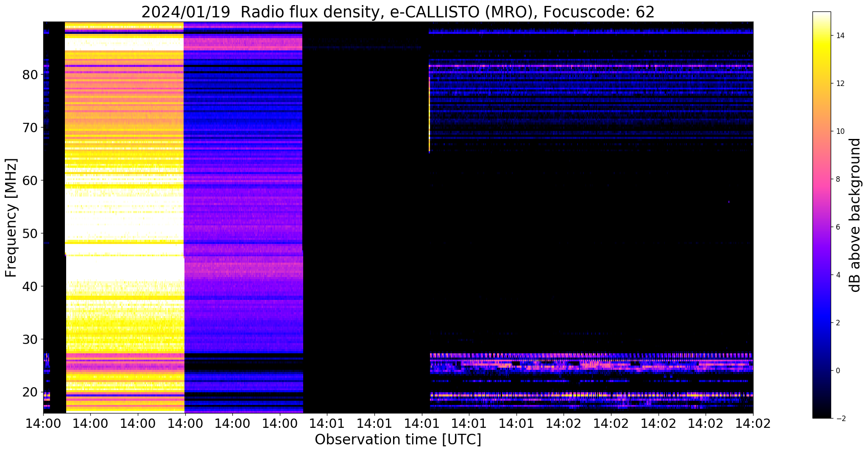Image resolution: width=868 pixels, height=452 pixels.
Task: Click the 50 tick on frequency axis
Action: pos(31,234)
